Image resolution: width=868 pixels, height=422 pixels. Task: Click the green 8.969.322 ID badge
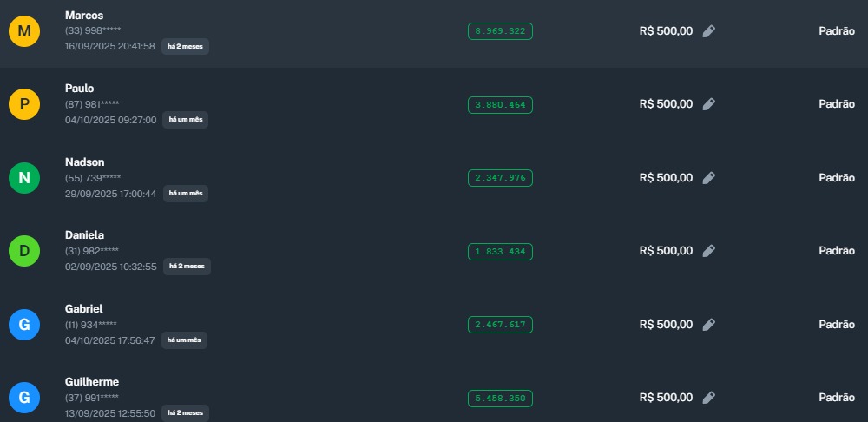click(500, 31)
